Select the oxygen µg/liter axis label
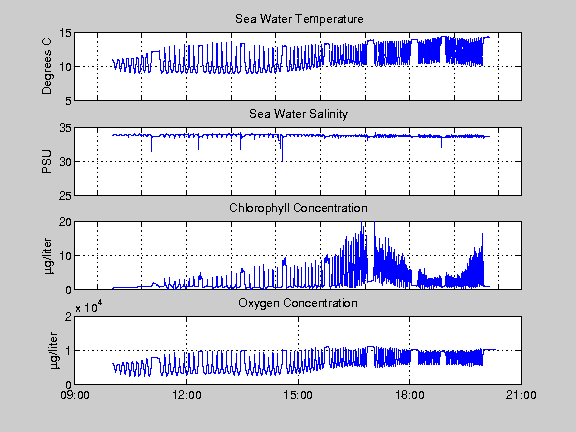Image resolution: width=576 pixels, height=432 pixels. (x=53, y=351)
